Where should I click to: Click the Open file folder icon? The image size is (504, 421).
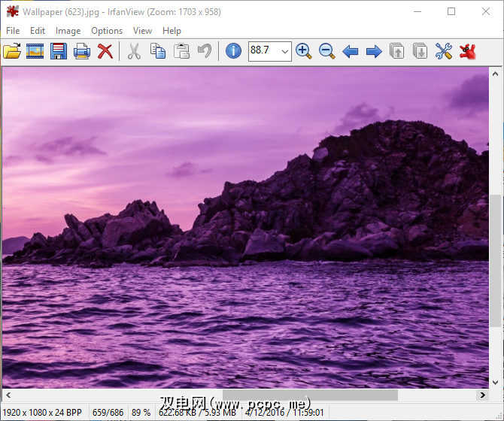coord(12,51)
